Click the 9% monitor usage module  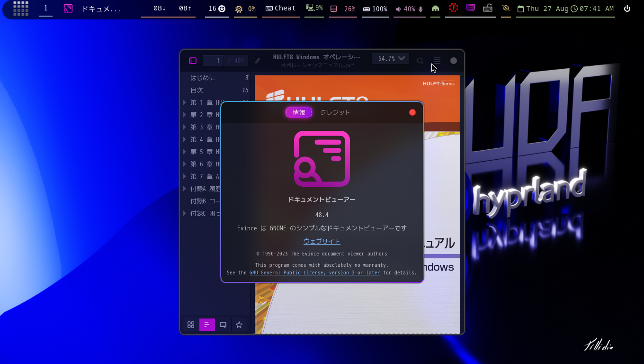[314, 8]
